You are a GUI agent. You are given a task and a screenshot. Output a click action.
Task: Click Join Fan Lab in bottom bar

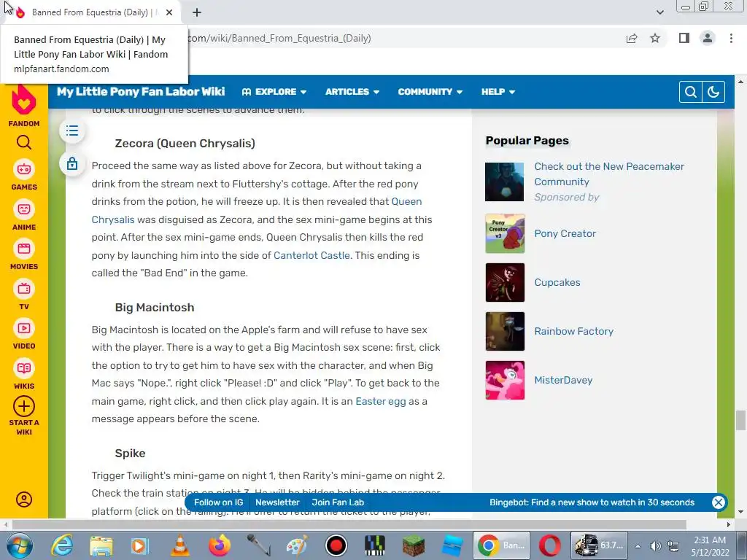pos(338,502)
